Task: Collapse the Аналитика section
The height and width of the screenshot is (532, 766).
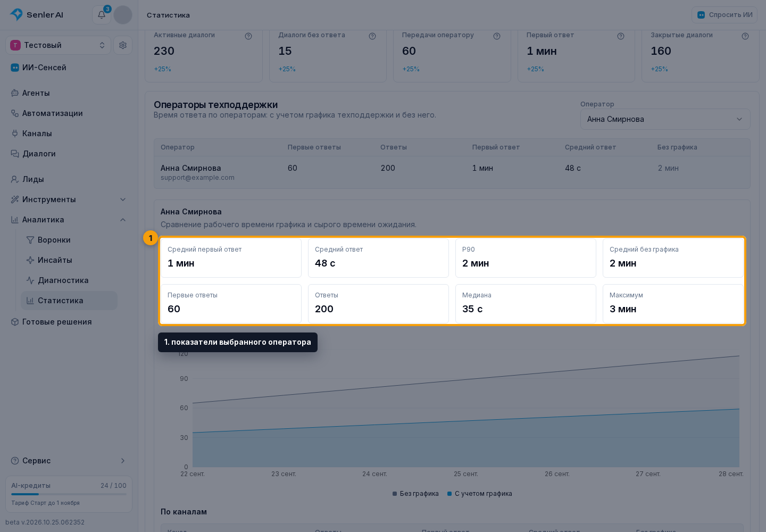Action: tap(69, 220)
